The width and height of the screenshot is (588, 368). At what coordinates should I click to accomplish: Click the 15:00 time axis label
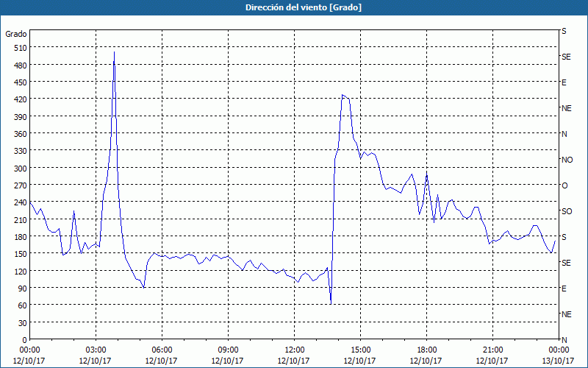click(x=360, y=350)
